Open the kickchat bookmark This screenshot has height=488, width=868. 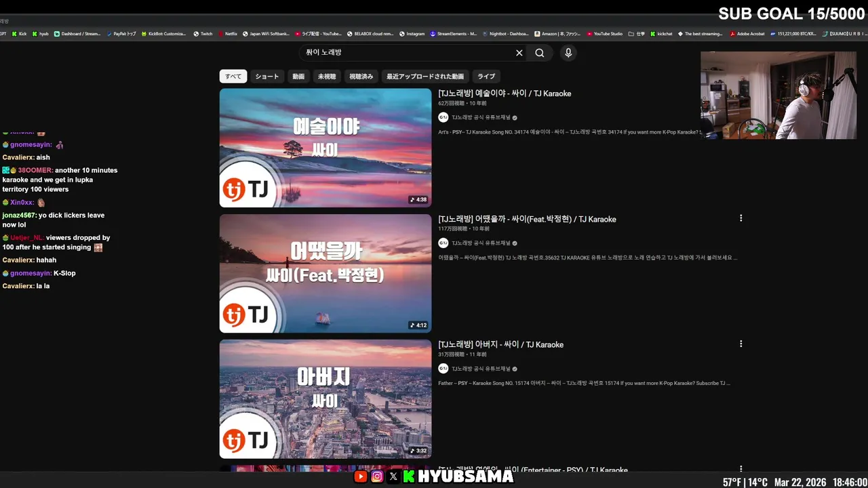click(x=662, y=33)
